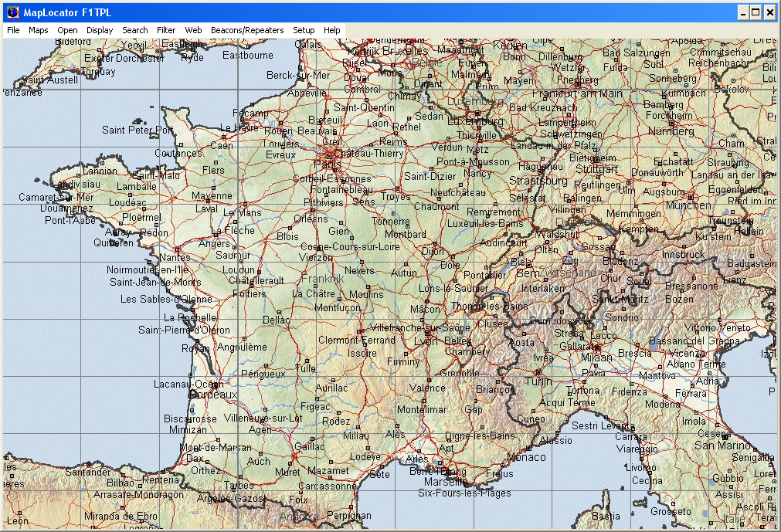The width and height of the screenshot is (781, 532).
Task: Click the Saint-Quentin label on the map
Action: [x=364, y=107]
